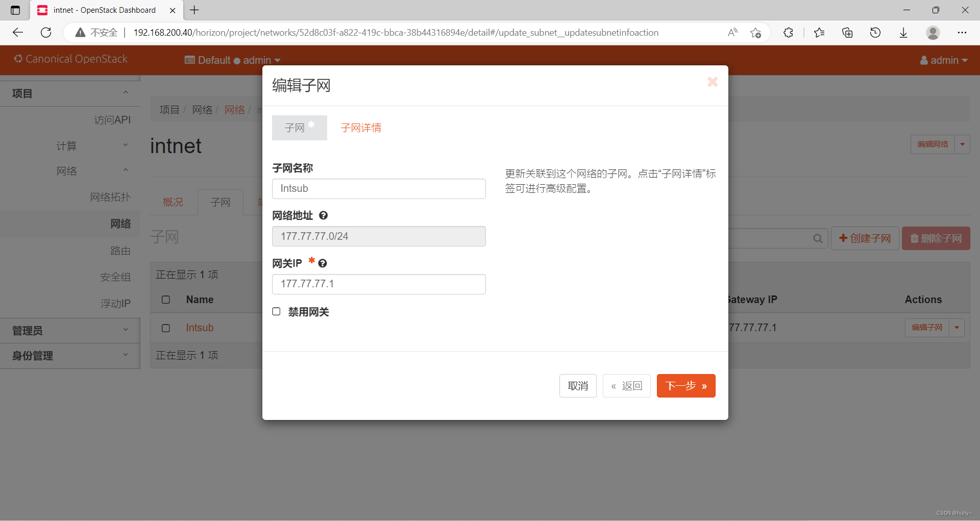980x521 pixels.
Task: Click the 删除子网 button
Action: (936, 238)
